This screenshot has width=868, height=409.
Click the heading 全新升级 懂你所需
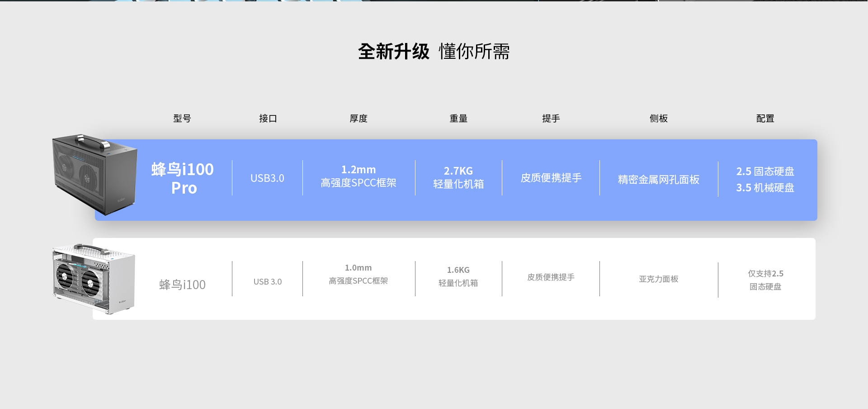(x=434, y=52)
